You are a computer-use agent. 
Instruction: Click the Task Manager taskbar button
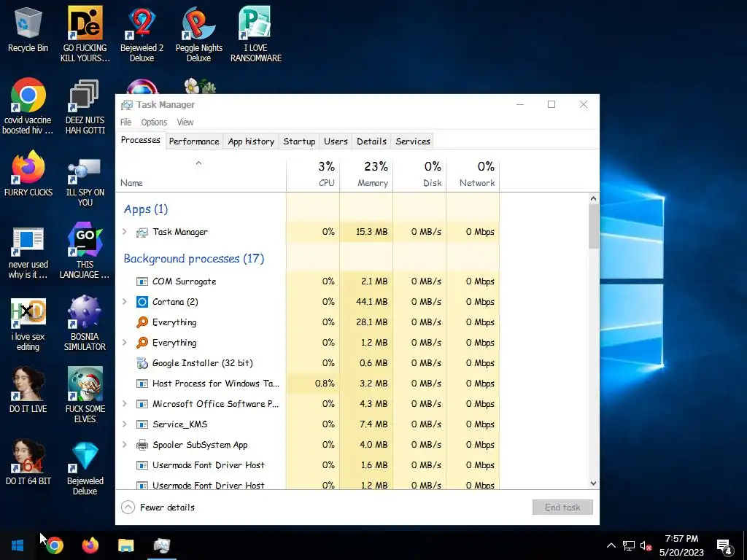(x=161, y=545)
